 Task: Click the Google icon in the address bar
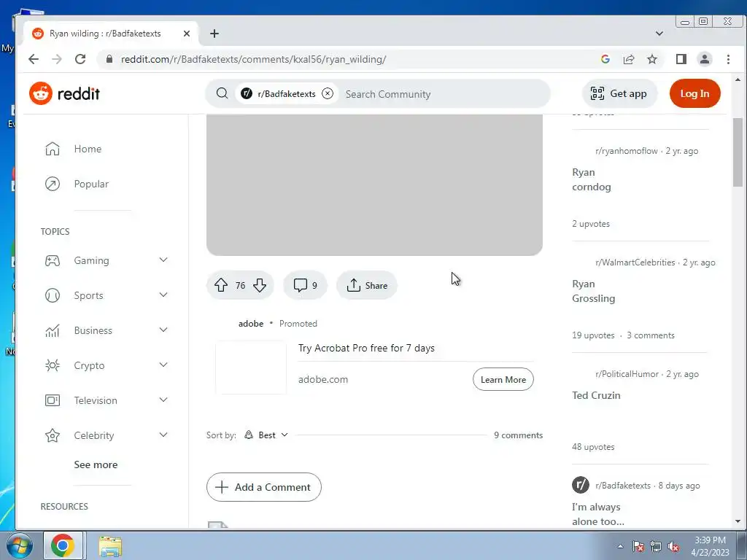click(x=605, y=59)
